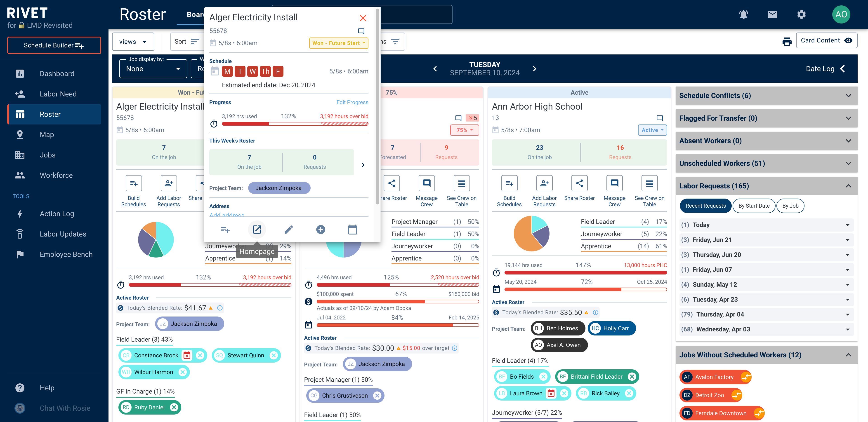Toggle Tuesday in schedule days
Screen dimensions: 868x422
[x=240, y=71]
